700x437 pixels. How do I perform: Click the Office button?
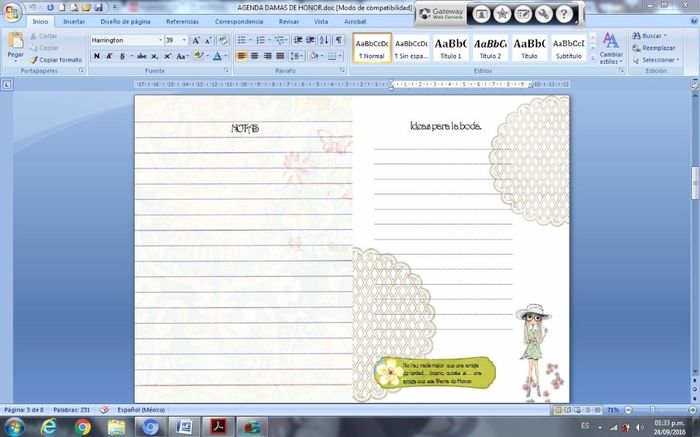(x=12, y=12)
